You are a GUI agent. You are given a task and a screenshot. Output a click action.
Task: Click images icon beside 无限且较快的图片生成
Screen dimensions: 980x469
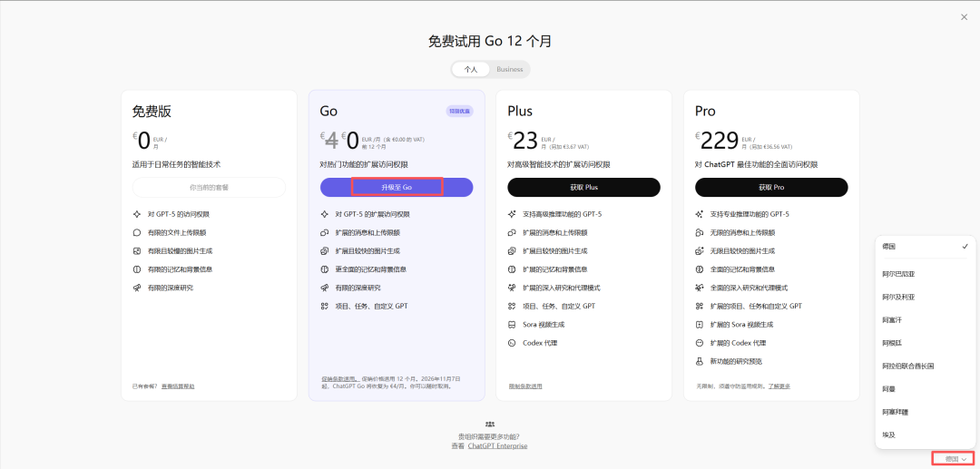[700, 251]
